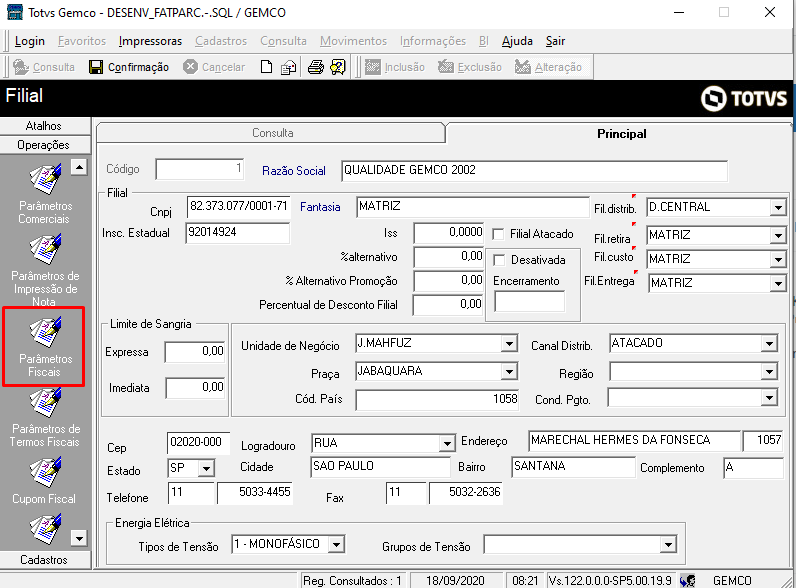The width and height of the screenshot is (796, 588).
Task: Click the Inclusão toolbar button
Action: [395, 67]
